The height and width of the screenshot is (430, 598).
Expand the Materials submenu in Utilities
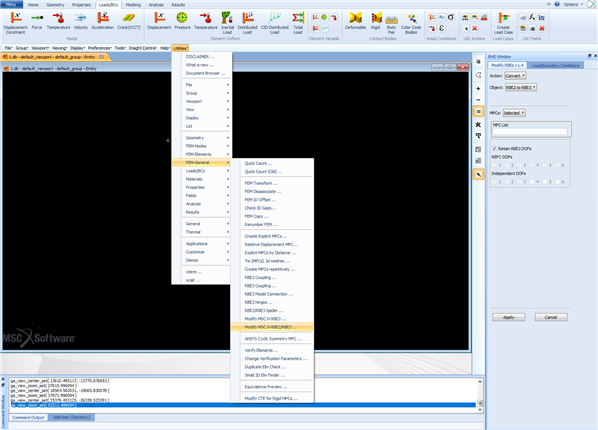click(207, 179)
